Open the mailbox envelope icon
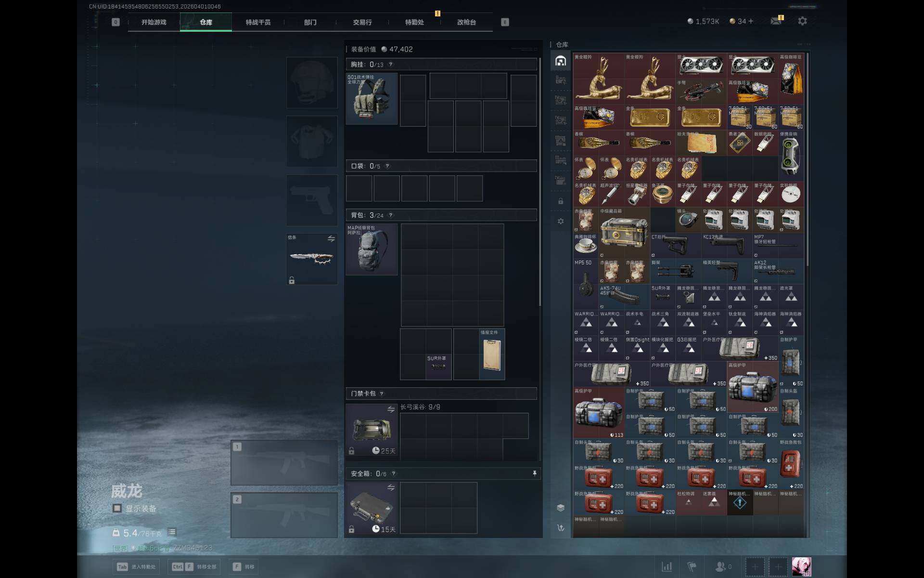Viewport: 924px width, 578px height. tap(776, 21)
